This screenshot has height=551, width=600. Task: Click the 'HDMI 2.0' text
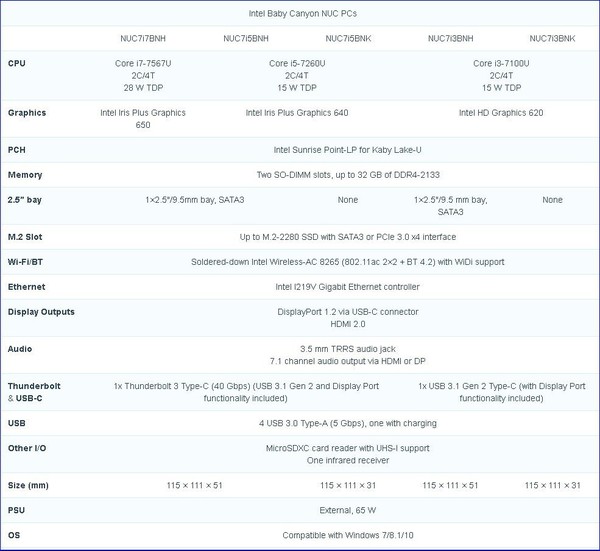click(348, 324)
